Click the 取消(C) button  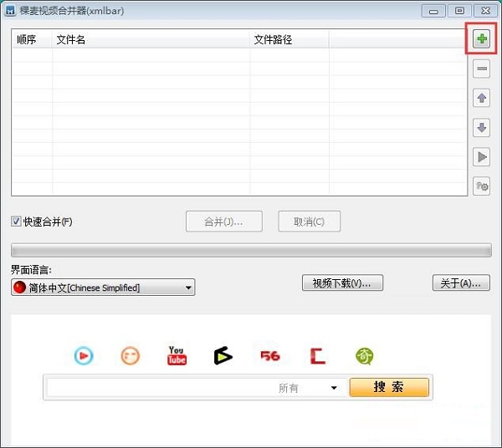tap(310, 221)
